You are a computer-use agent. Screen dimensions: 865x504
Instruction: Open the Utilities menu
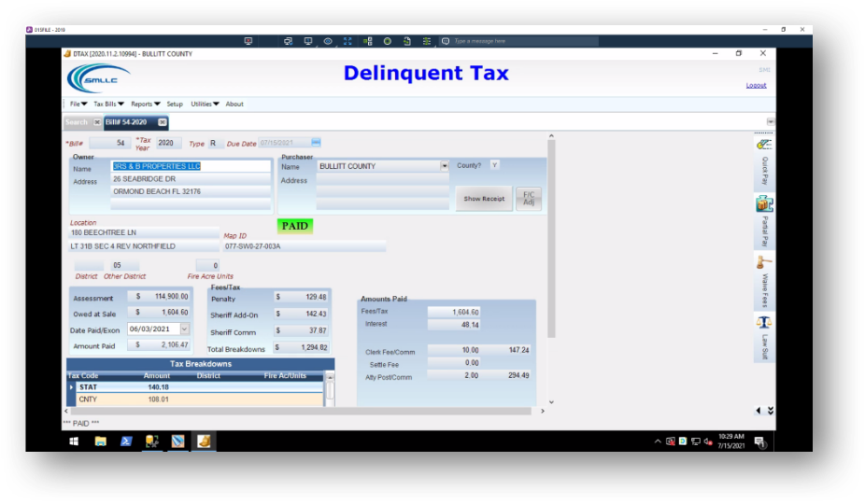[205, 104]
